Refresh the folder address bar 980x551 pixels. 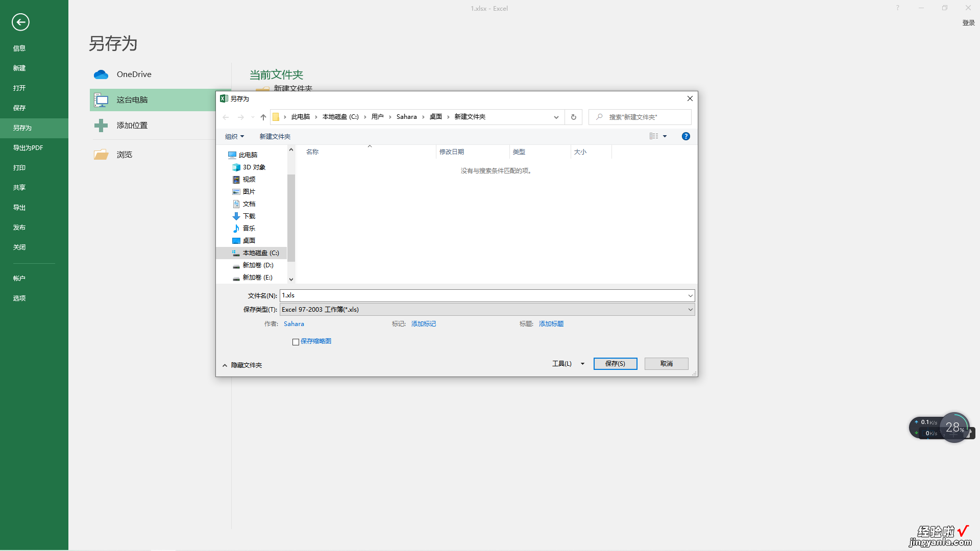pyautogui.click(x=574, y=117)
